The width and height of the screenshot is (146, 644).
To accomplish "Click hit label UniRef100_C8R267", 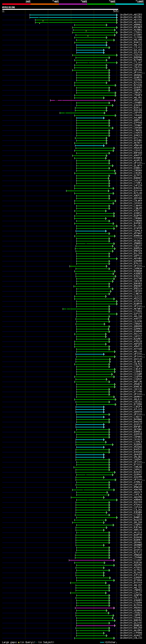I will tap(131, 93).
